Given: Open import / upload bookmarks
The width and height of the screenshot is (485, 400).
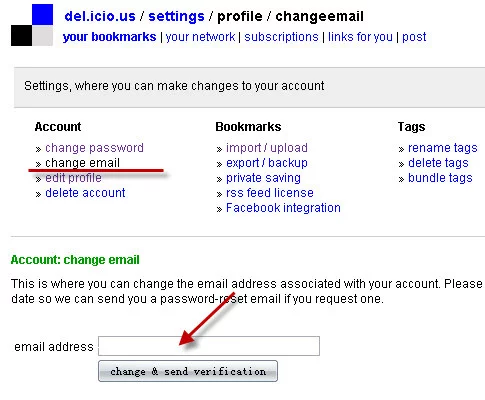Looking at the screenshot, I should (x=267, y=148).
